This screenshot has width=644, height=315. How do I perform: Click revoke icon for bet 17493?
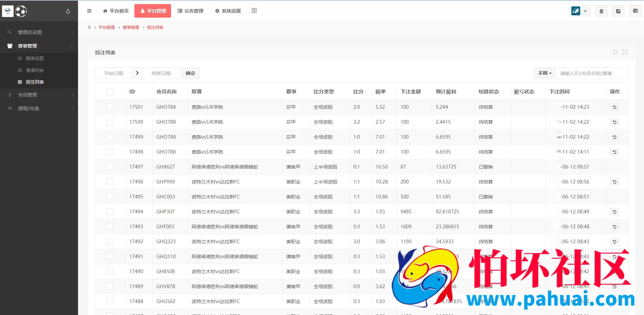coord(614,227)
